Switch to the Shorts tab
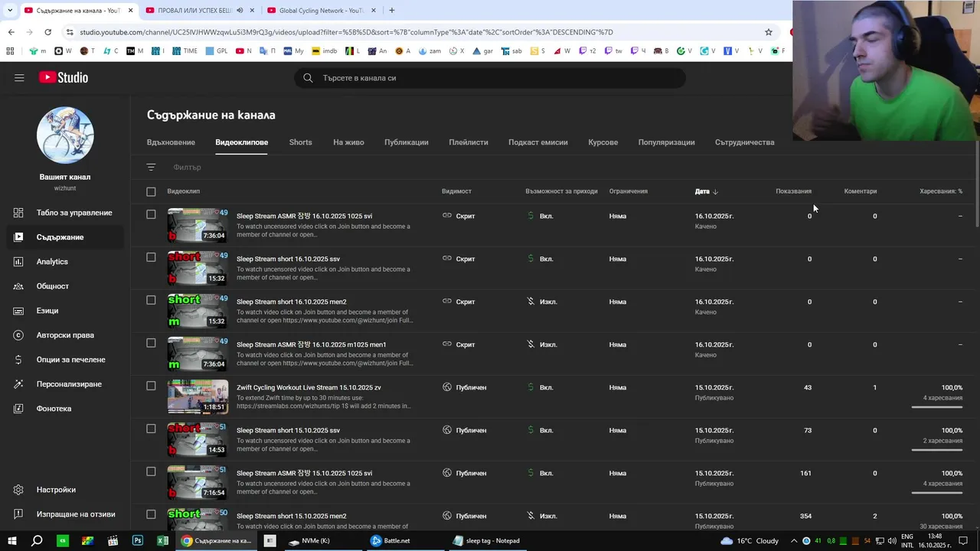Screen dimensions: 980x551 tap(300, 142)
